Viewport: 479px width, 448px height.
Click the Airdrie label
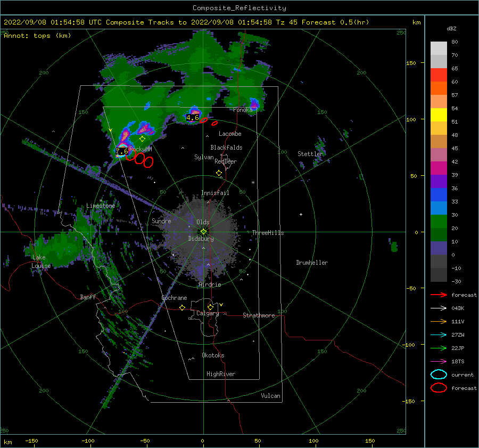[x=210, y=284]
